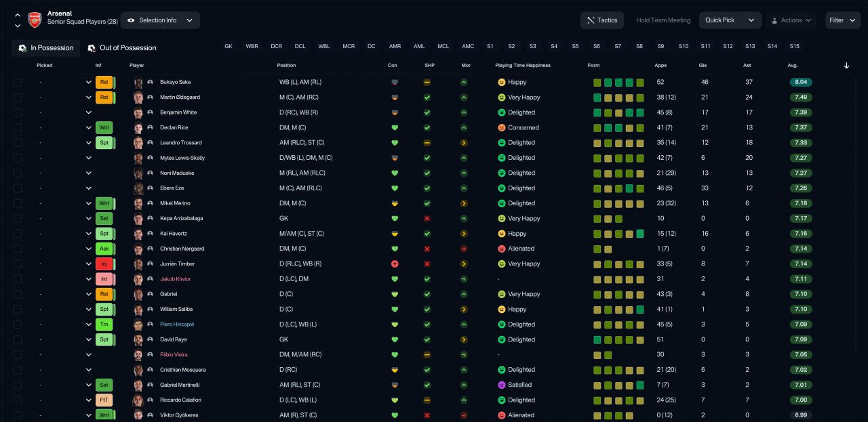Select the S15 substitute slot
This screenshot has height=422, width=868.
(795, 47)
